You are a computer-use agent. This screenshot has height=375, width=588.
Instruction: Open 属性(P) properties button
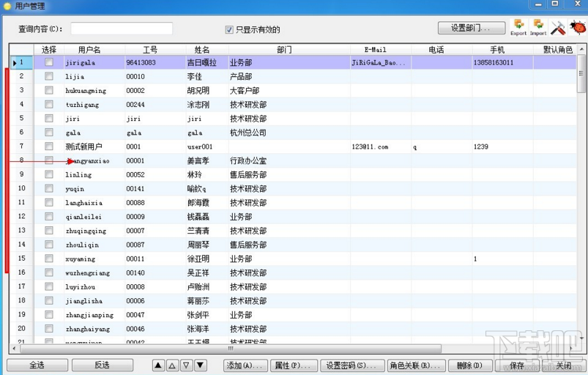point(294,365)
